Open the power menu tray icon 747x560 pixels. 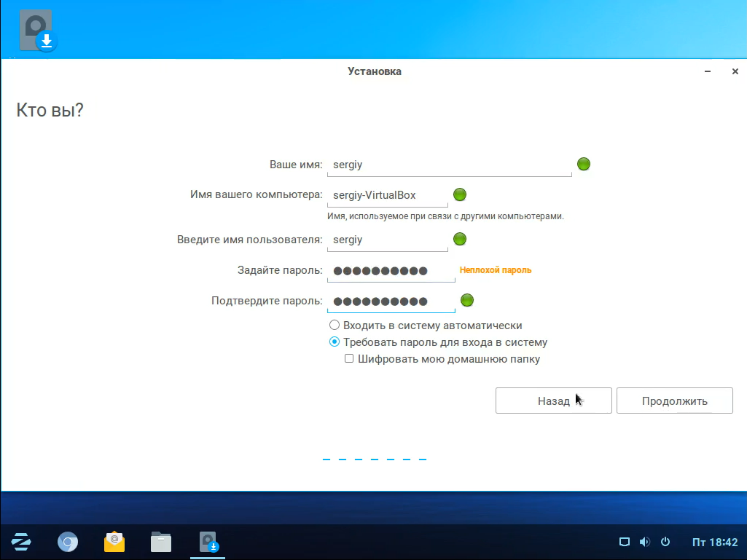665,542
